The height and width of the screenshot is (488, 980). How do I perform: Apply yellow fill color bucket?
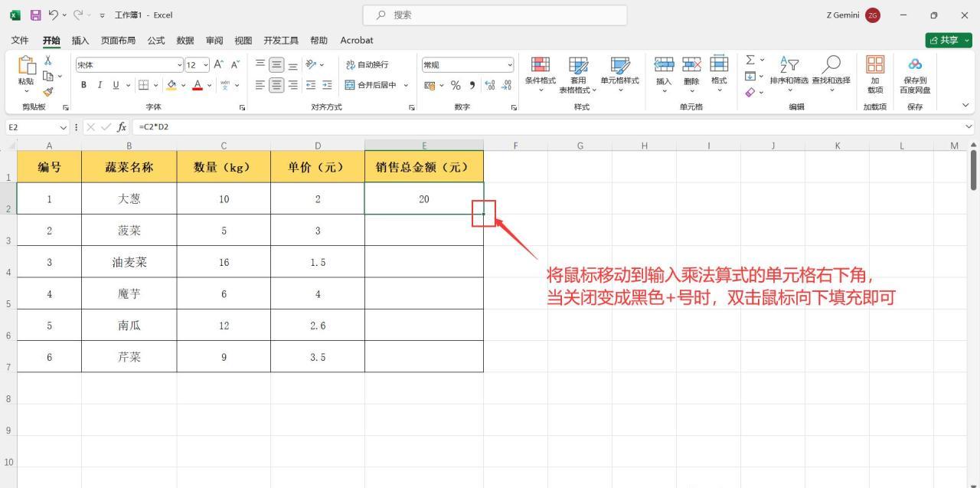click(x=172, y=85)
